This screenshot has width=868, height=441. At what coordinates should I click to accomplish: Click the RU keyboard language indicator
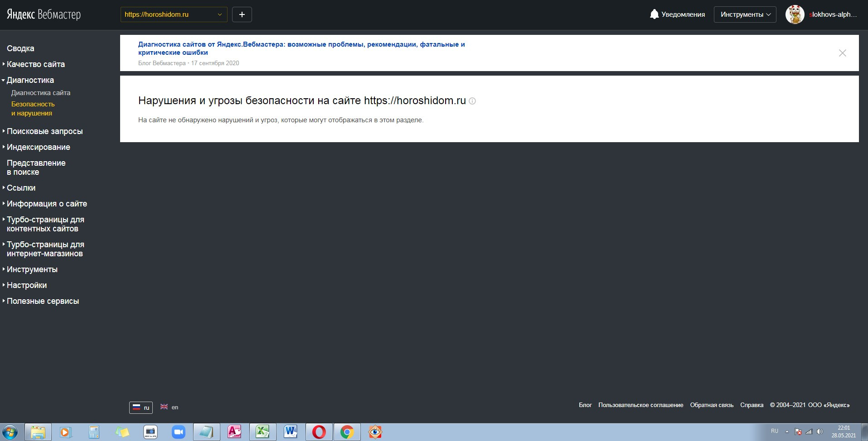pos(775,431)
